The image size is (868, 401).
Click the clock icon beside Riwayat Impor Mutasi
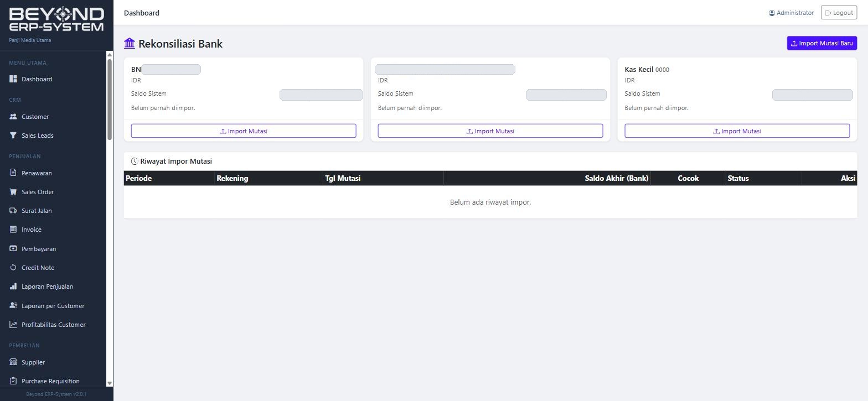point(135,162)
